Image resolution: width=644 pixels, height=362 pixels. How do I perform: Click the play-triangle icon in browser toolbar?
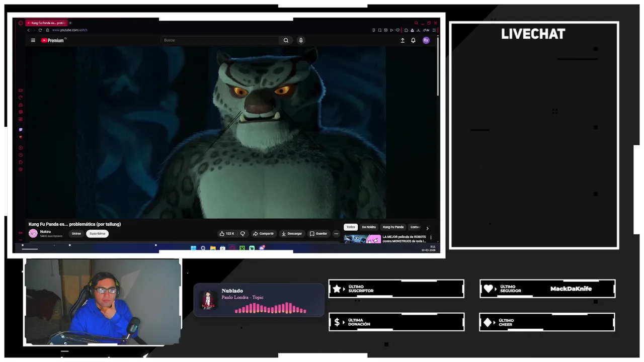(392, 30)
